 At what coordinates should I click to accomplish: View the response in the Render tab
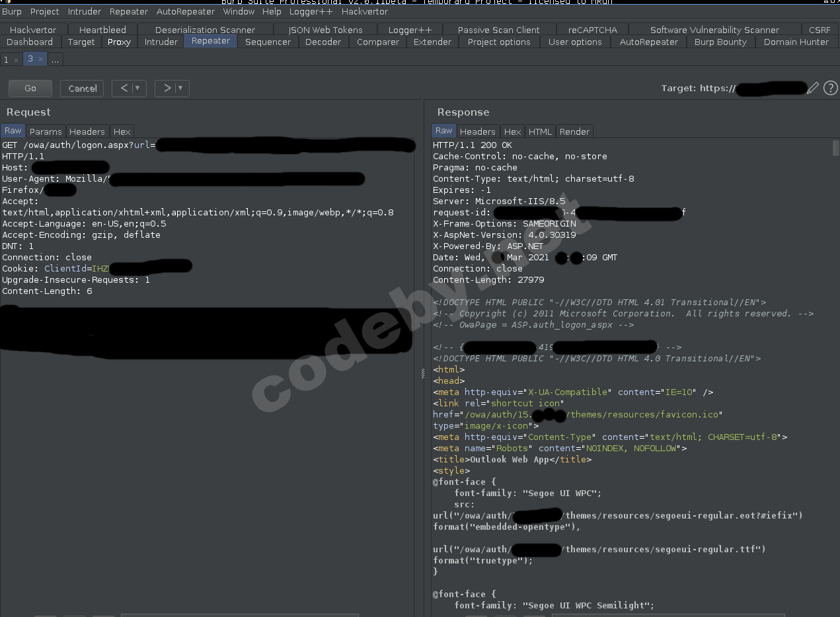tap(574, 131)
